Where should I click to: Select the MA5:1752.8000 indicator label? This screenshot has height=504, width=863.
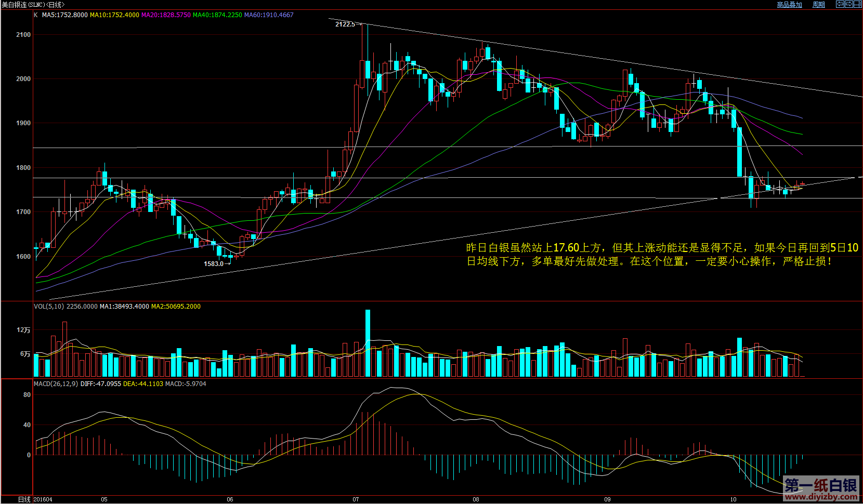(64, 15)
